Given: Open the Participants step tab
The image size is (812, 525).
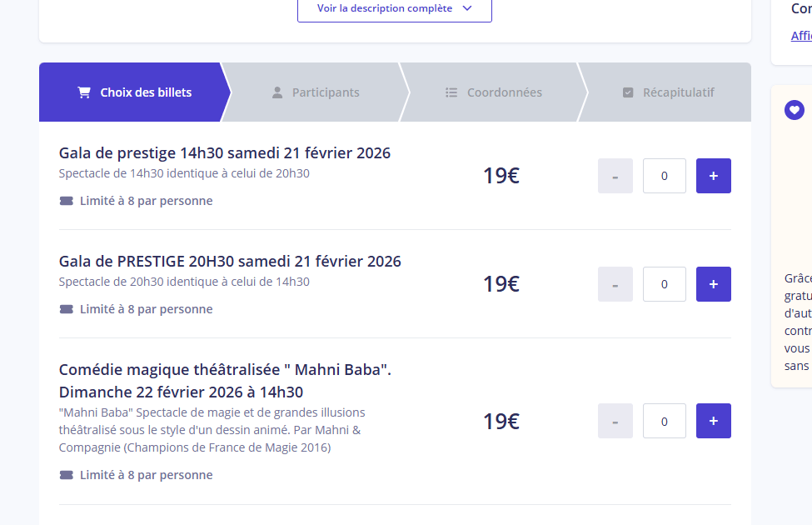Looking at the screenshot, I should [316, 92].
